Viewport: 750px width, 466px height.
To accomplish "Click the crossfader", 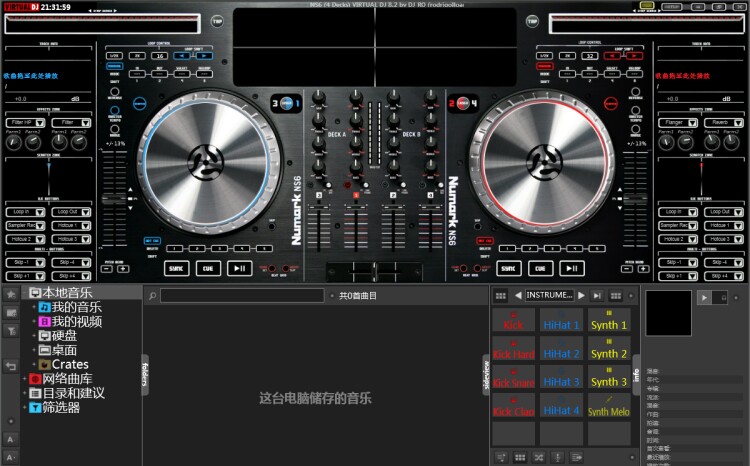I will tap(375, 271).
